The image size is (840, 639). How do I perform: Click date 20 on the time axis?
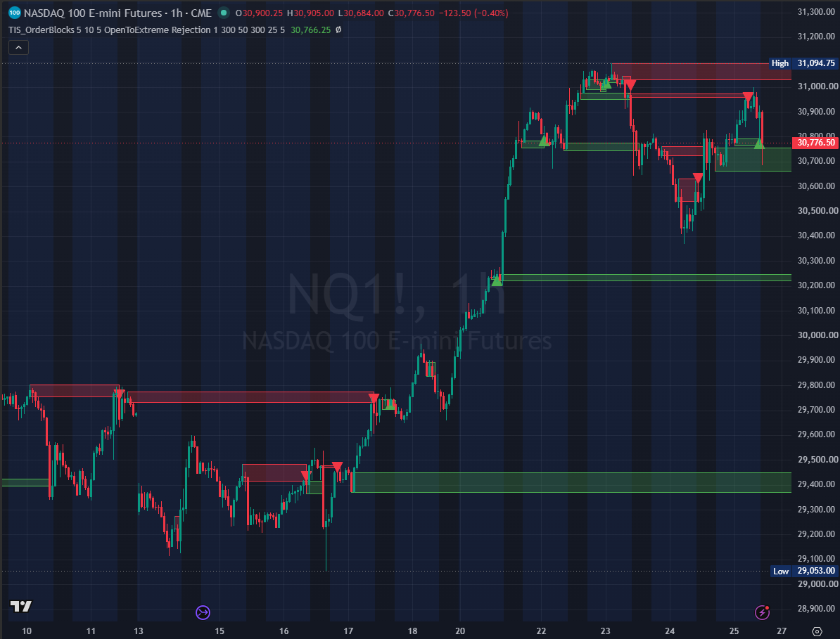pyautogui.click(x=460, y=631)
